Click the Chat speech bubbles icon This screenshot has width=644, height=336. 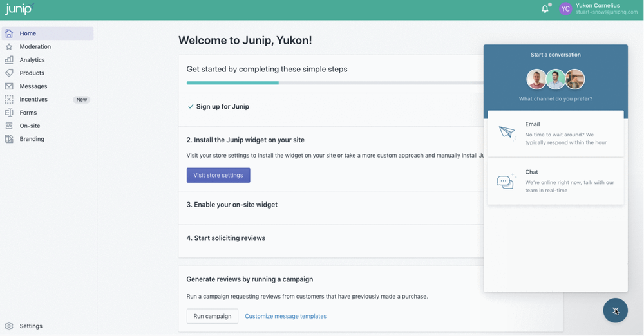pyautogui.click(x=506, y=182)
